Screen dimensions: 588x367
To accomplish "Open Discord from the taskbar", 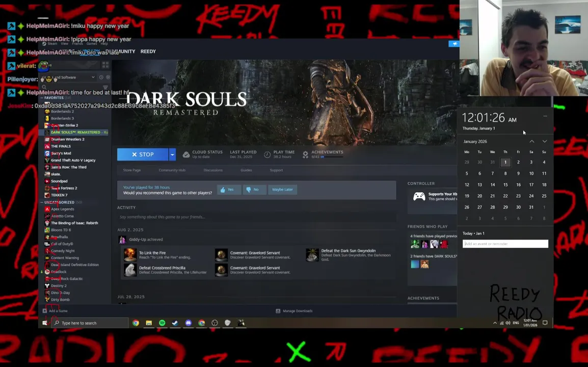I will (x=188, y=323).
